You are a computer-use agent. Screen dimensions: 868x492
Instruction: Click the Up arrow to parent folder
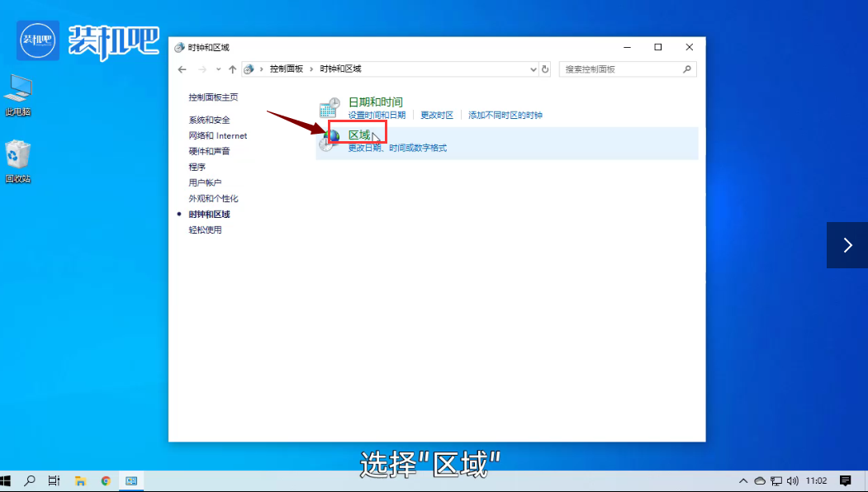(233, 69)
